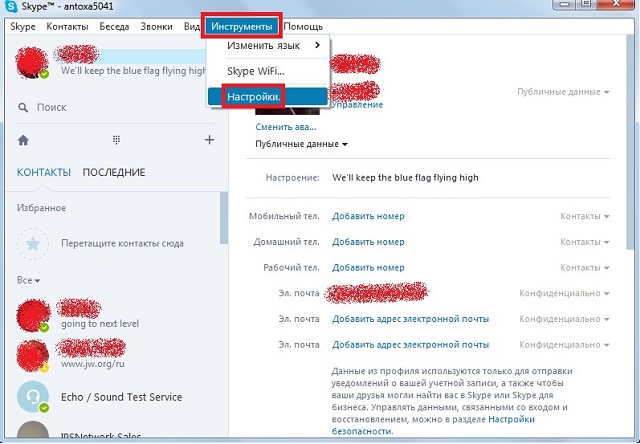Open Конфиденциально dropdown for third Эл. почта
This screenshot has height=444, width=640.
point(564,345)
